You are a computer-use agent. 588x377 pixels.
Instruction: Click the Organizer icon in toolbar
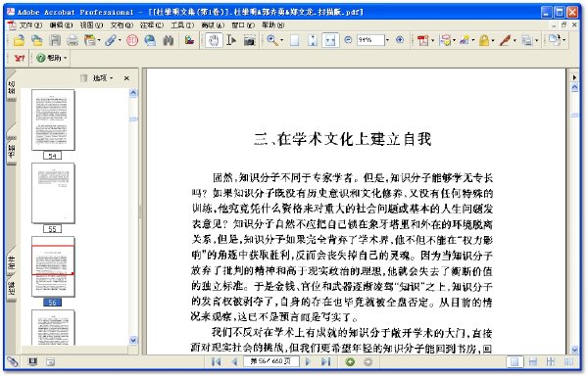tap(89, 40)
